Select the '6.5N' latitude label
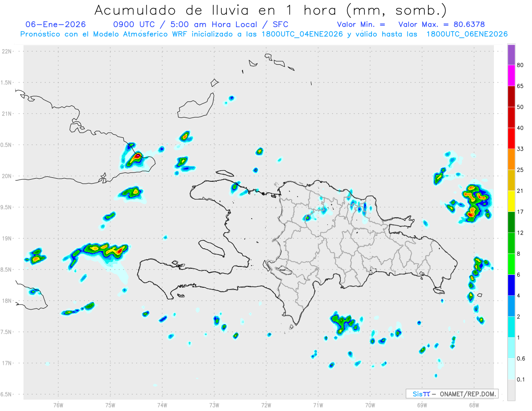This screenshot has width=532, height=411. point(6,395)
